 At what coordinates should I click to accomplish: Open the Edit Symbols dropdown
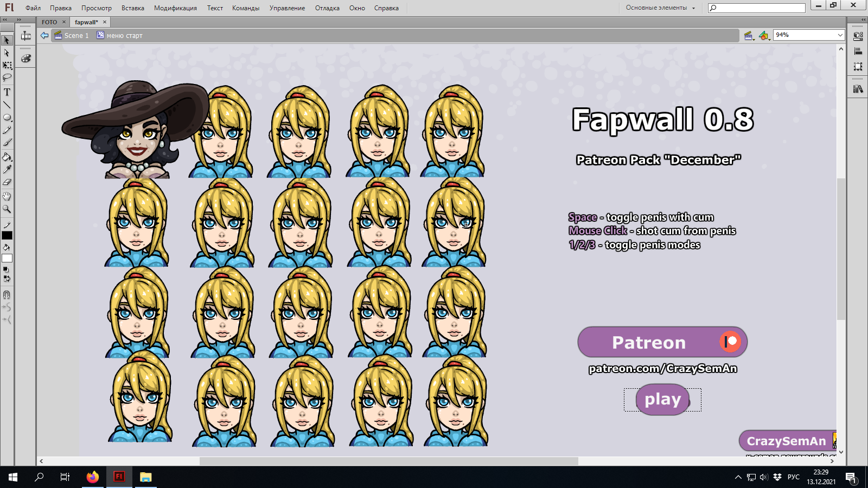click(x=764, y=36)
